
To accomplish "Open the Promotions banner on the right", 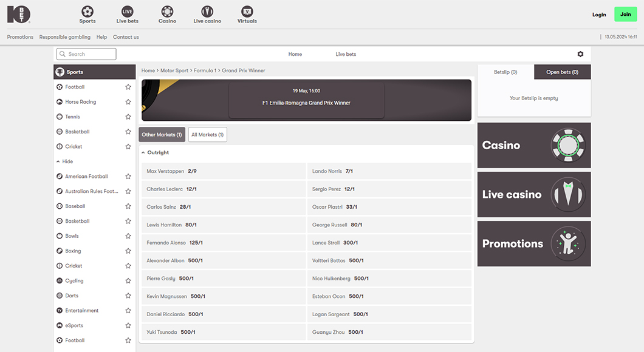I will [x=533, y=243].
